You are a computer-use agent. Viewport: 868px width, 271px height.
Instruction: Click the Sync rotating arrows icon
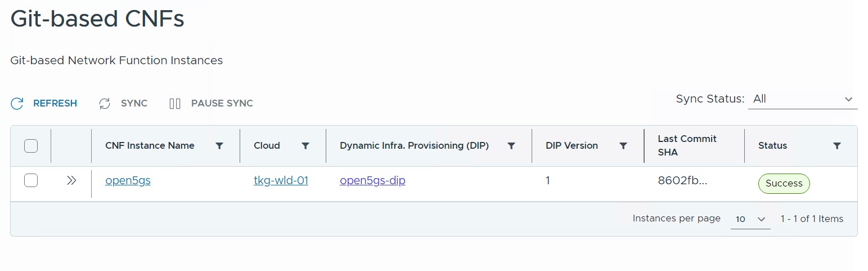[x=105, y=104]
